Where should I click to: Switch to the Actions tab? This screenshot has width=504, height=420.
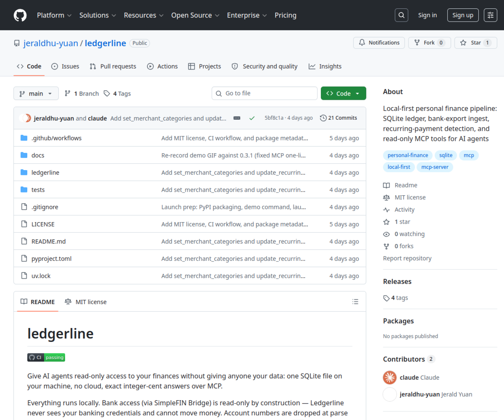click(162, 66)
